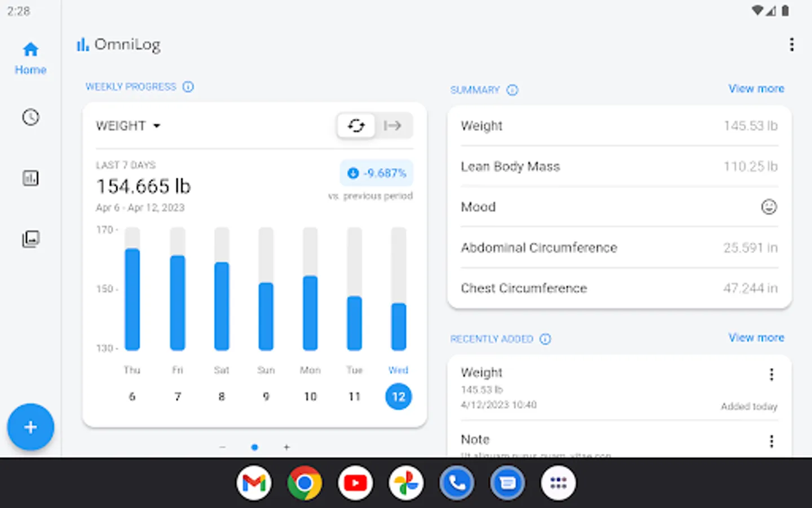Select day 10 in the week row

tap(310, 397)
